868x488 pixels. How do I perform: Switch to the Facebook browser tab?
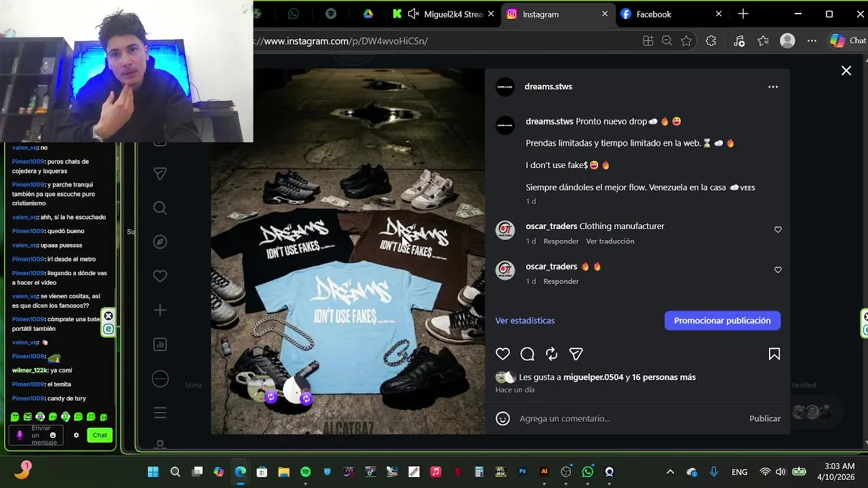pyautogui.click(x=671, y=14)
